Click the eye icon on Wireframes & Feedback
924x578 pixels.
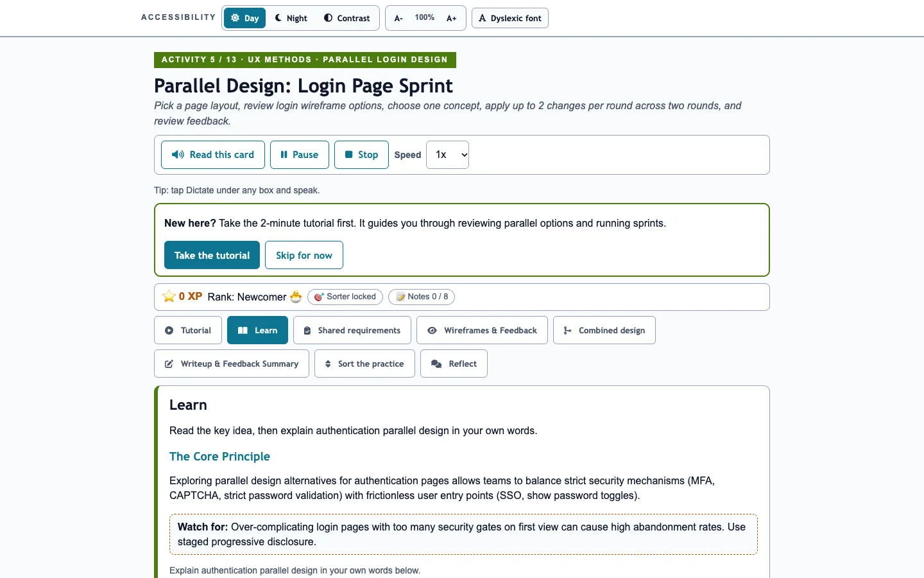tap(432, 330)
